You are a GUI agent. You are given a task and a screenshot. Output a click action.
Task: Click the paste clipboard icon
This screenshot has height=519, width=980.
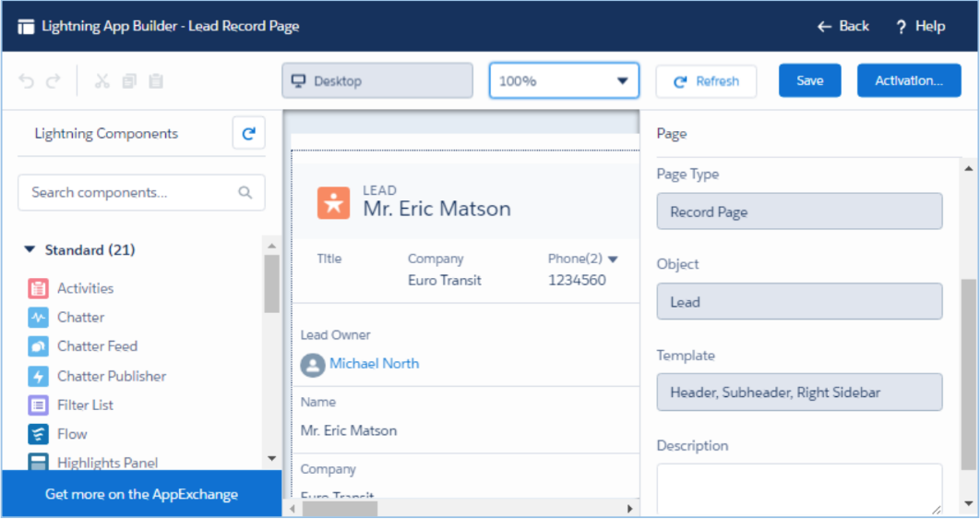[156, 81]
